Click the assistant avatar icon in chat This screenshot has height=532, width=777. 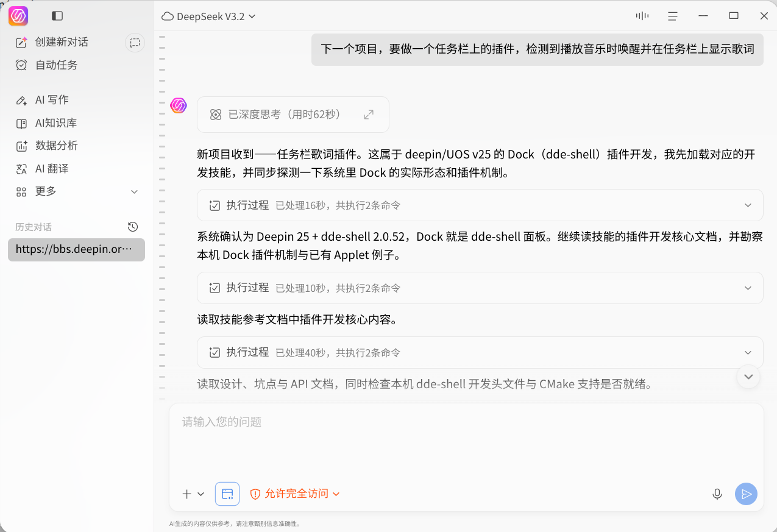(179, 105)
